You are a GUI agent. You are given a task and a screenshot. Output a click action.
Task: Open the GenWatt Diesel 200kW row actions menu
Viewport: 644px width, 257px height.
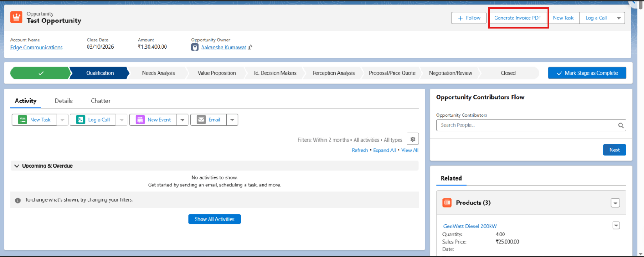tap(616, 226)
